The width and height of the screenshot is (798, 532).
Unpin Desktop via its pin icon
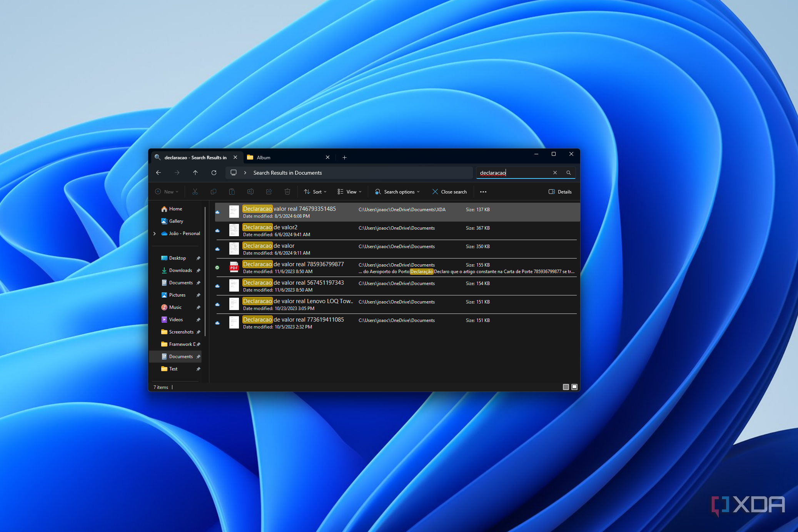[199, 258]
